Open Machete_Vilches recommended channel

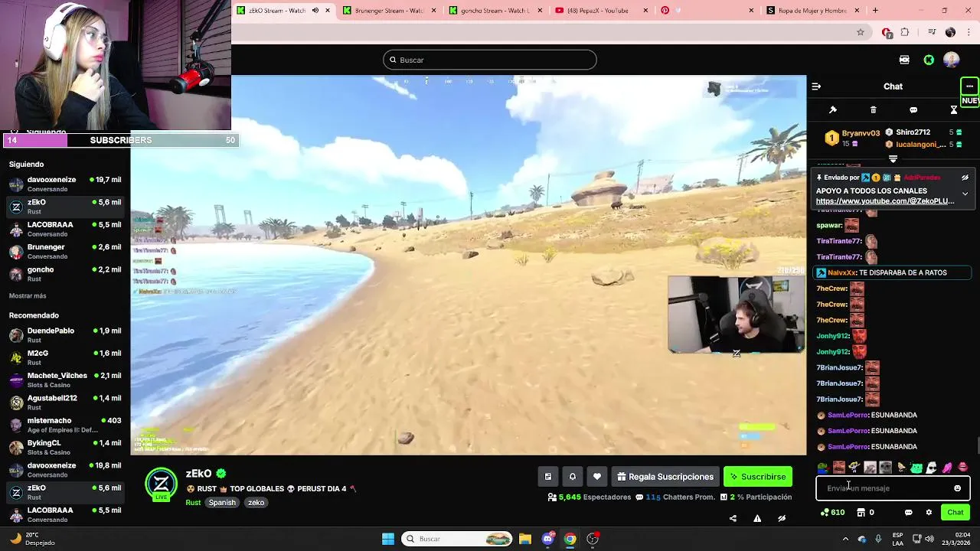coord(65,380)
